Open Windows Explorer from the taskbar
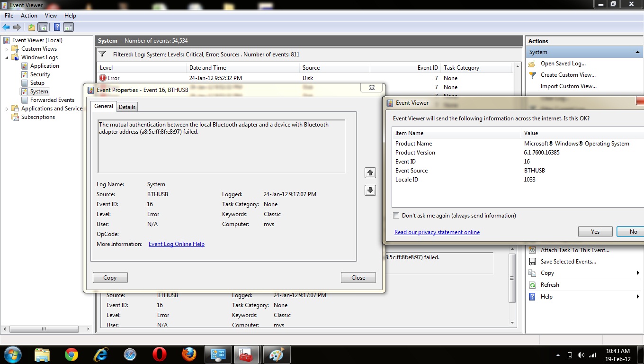The width and height of the screenshot is (644, 364). [42, 355]
